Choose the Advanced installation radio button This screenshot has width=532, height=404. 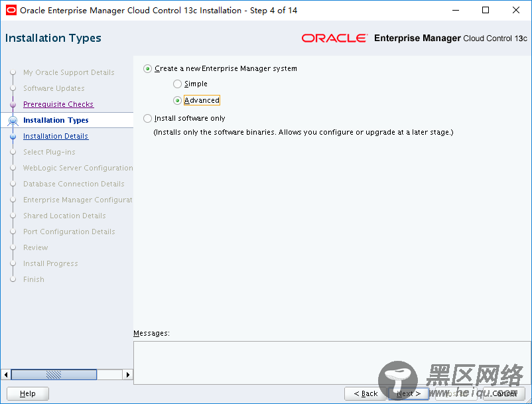pyautogui.click(x=177, y=100)
